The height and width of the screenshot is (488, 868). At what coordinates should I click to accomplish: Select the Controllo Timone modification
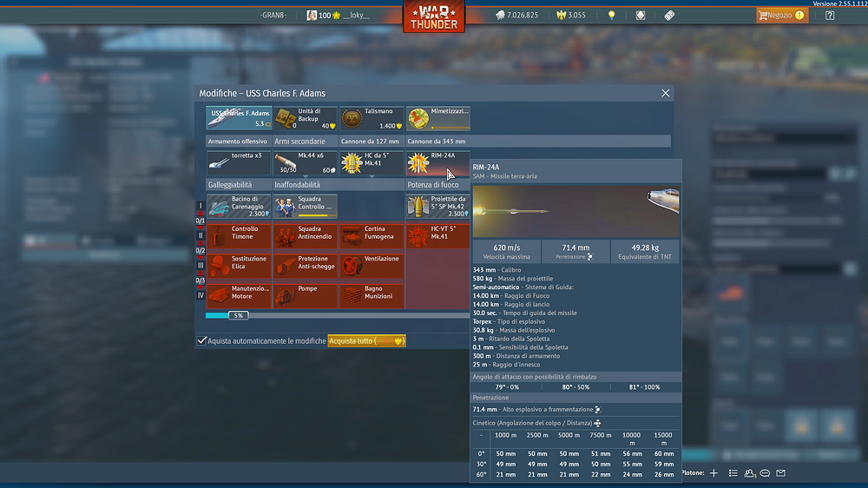click(239, 236)
